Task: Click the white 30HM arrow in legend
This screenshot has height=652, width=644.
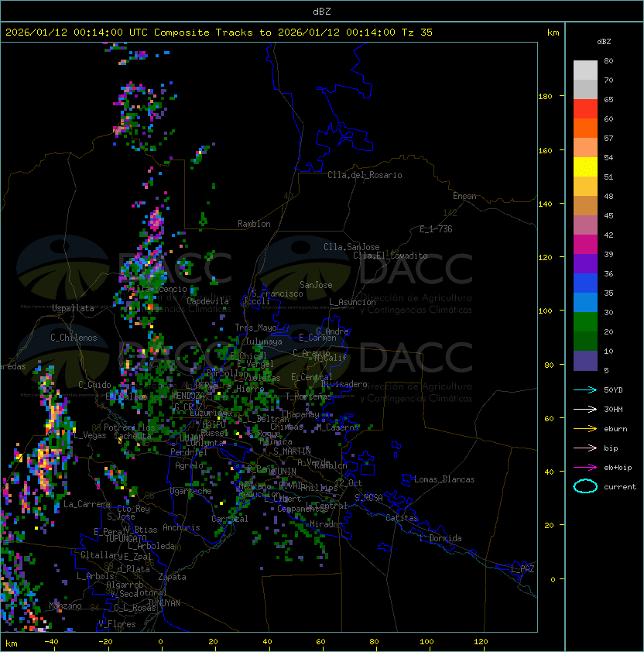Action: click(585, 409)
